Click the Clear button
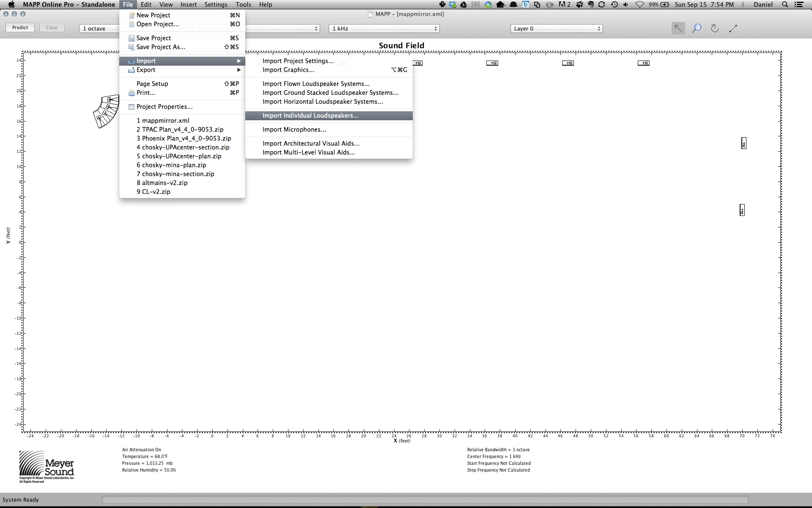Screen dimensions: 812x508 pos(52,28)
